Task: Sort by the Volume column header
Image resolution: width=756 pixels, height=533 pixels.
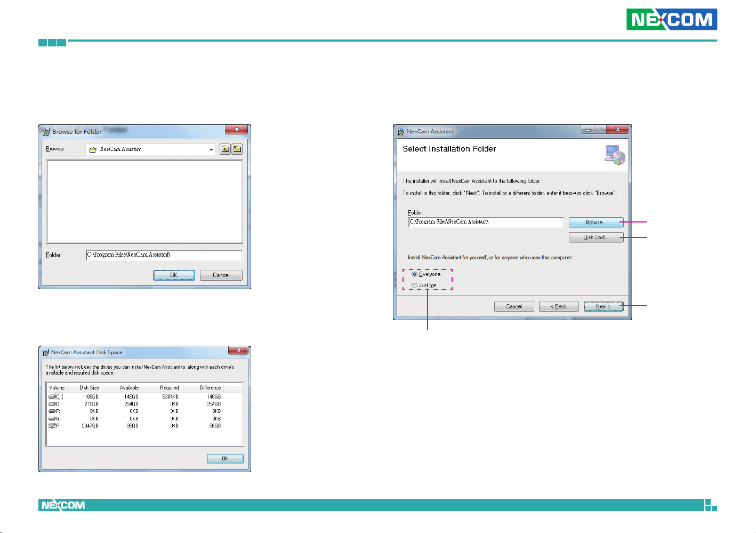Action: [57, 388]
